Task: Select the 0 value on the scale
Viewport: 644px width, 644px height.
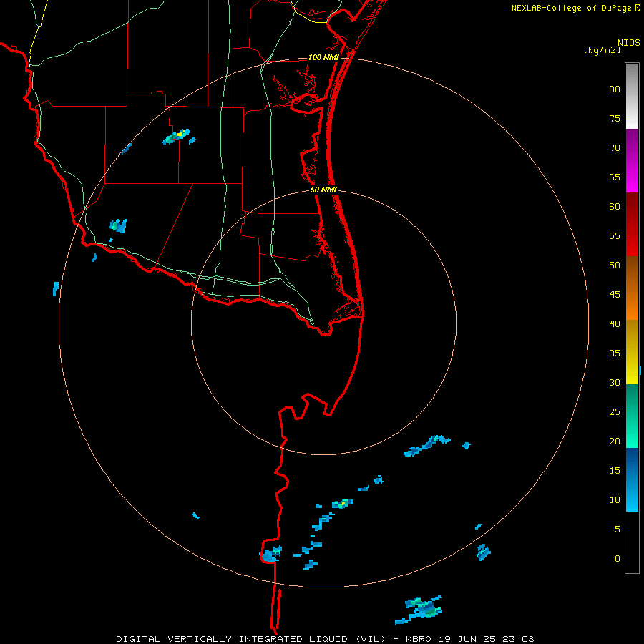Action: pyautogui.click(x=618, y=559)
